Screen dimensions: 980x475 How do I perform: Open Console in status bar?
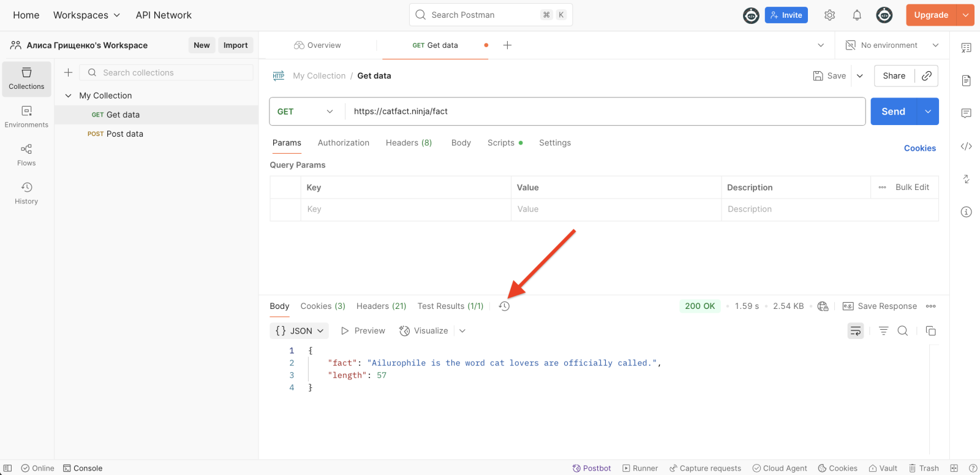tap(83, 468)
